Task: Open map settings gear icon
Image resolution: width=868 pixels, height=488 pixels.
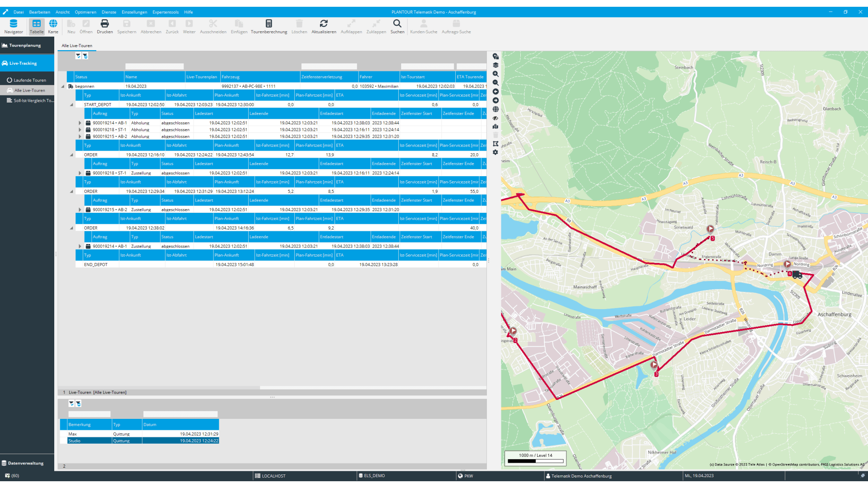Action: [495, 152]
